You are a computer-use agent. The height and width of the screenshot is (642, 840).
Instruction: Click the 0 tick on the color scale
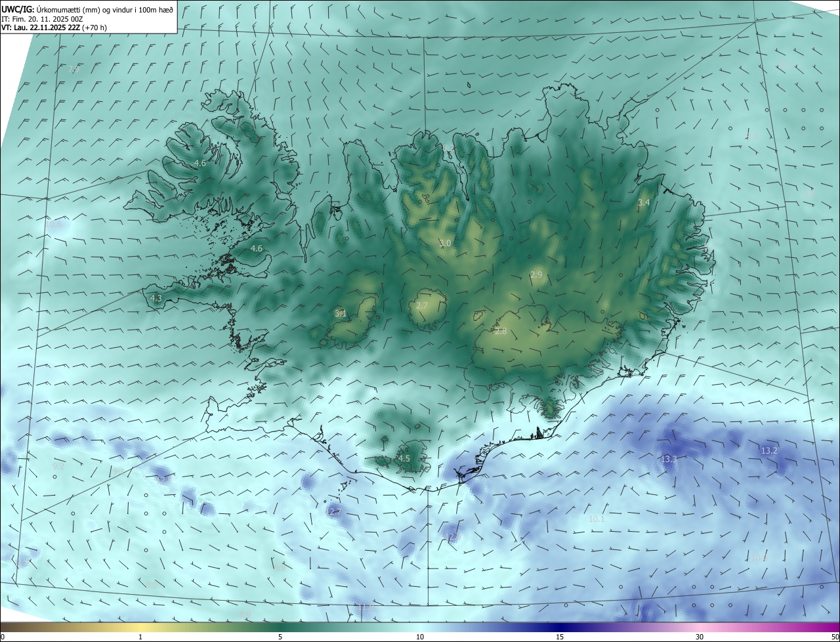click(x=3, y=637)
